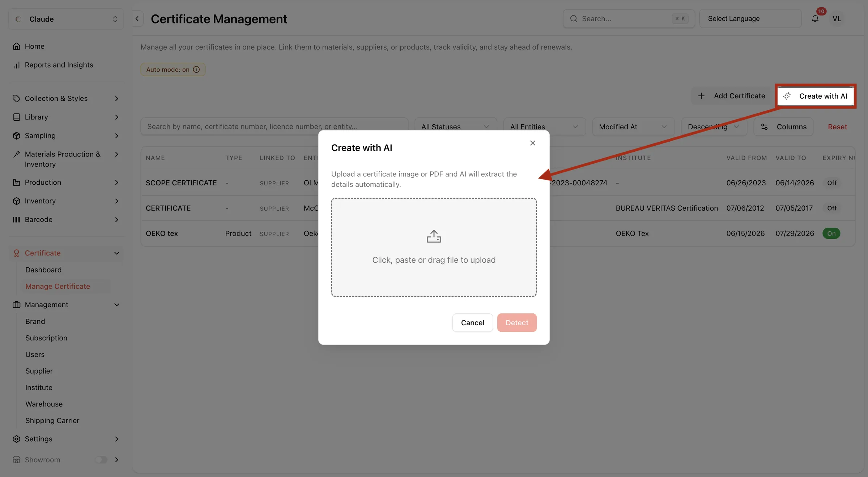Click the Home icon in sidebar

click(16, 46)
